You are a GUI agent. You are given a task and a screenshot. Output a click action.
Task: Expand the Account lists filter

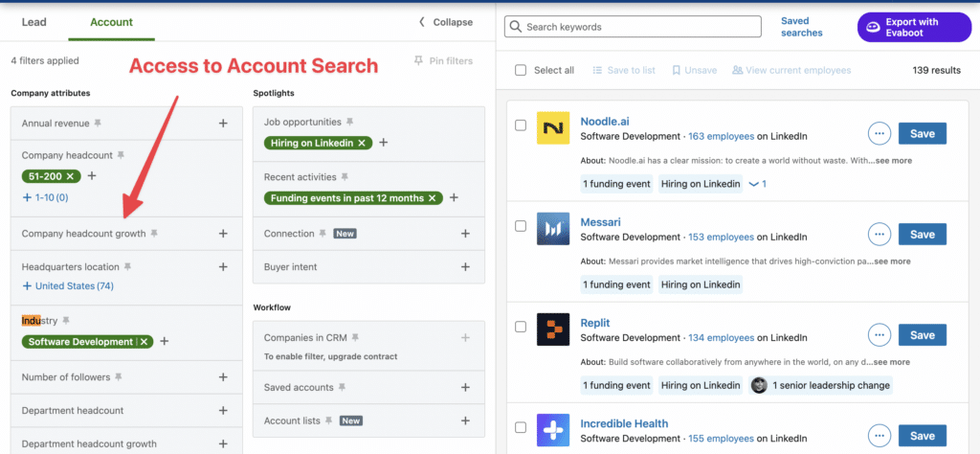click(465, 420)
